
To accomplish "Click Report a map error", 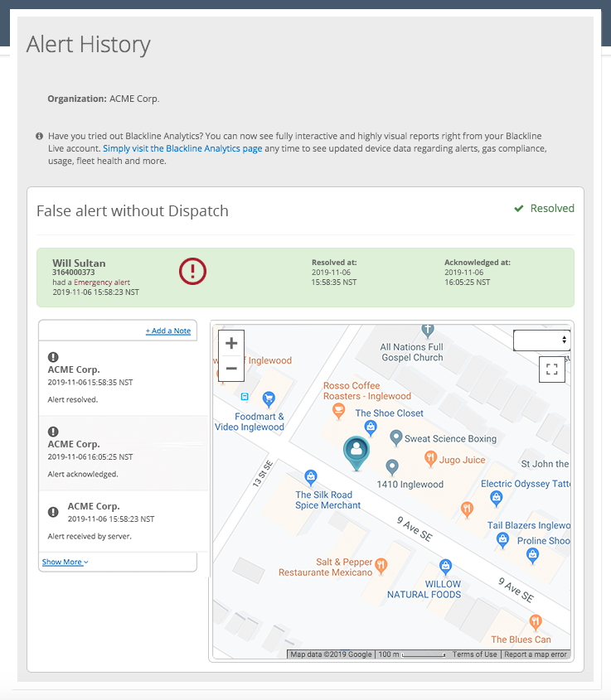I will pyautogui.click(x=536, y=654).
